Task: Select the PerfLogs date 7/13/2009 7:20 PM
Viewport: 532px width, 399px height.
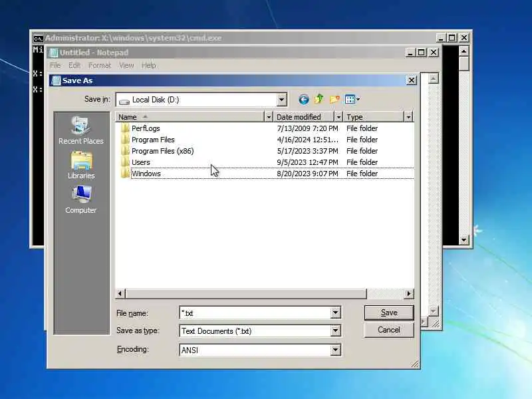Action: point(307,128)
